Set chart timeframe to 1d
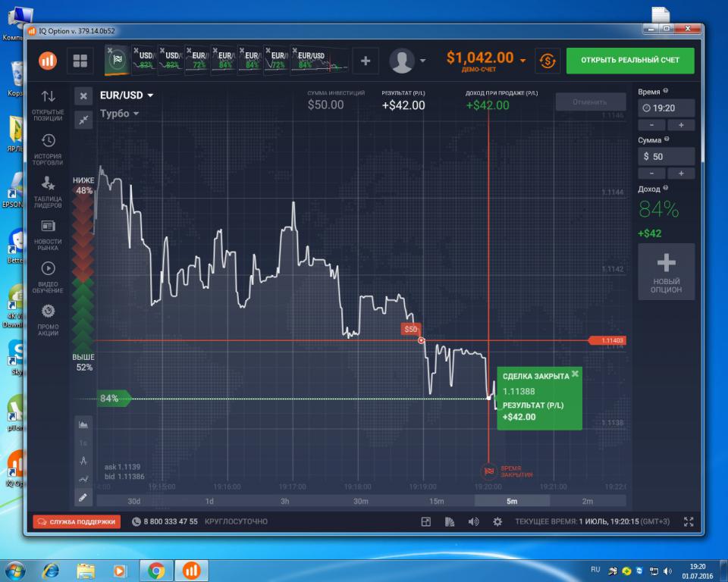This screenshot has width=728, height=582. tap(209, 501)
